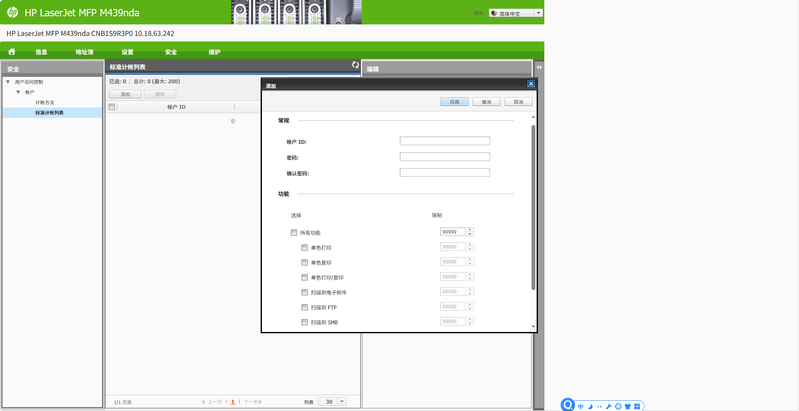Select all rows via header checkbox
This screenshot has height=411, width=799.
[x=112, y=106]
